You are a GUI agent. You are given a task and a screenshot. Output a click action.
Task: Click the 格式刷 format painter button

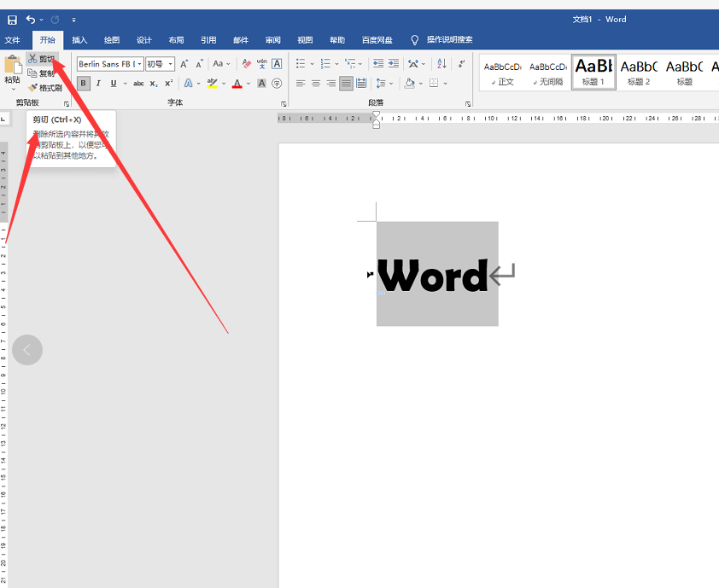click(45, 88)
